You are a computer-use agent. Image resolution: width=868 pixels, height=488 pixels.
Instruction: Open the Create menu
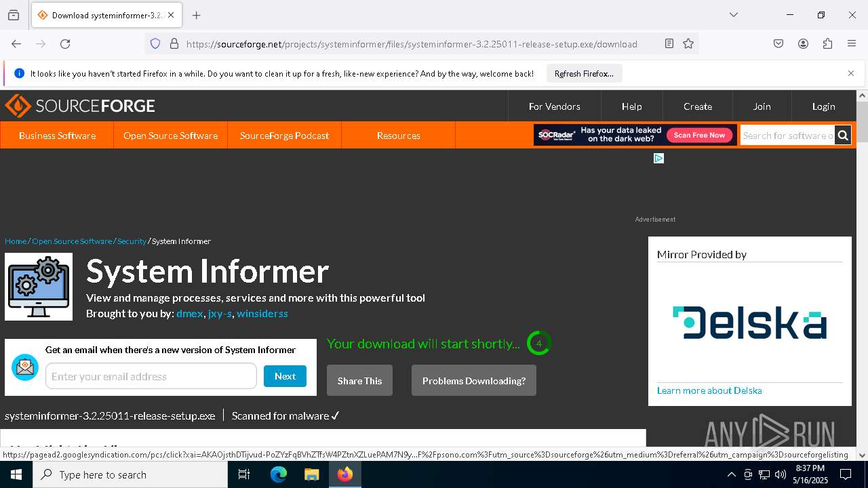pos(698,106)
